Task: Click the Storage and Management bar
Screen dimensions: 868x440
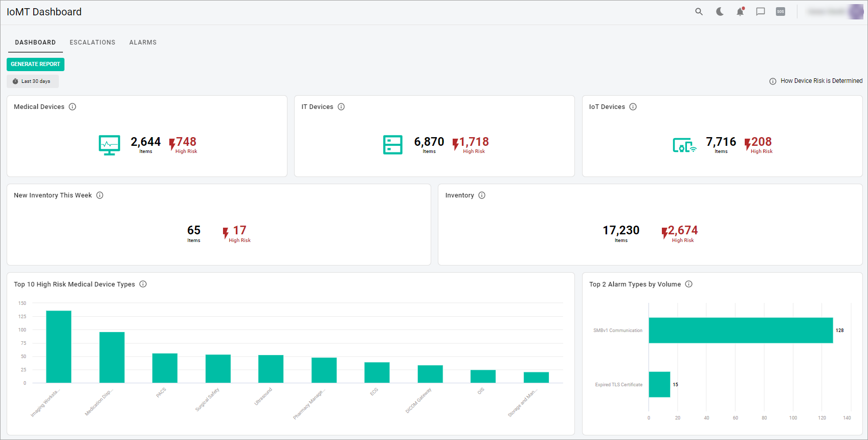Action: (x=537, y=377)
